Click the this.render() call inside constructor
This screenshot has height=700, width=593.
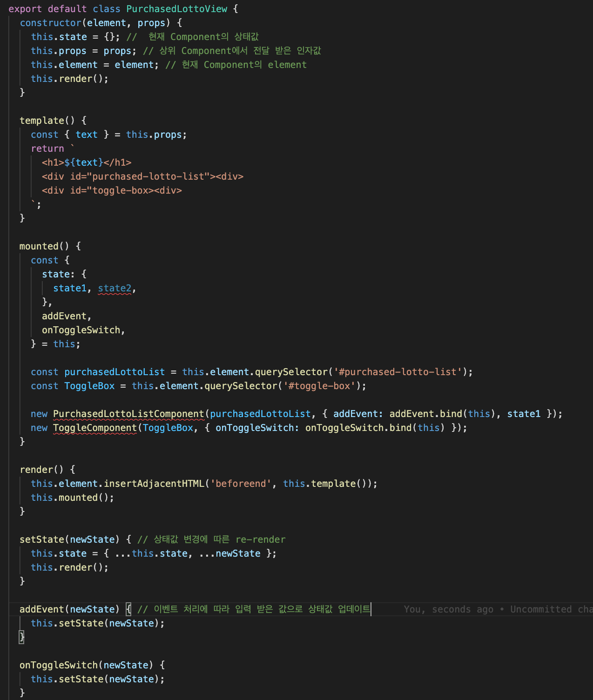(70, 79)
